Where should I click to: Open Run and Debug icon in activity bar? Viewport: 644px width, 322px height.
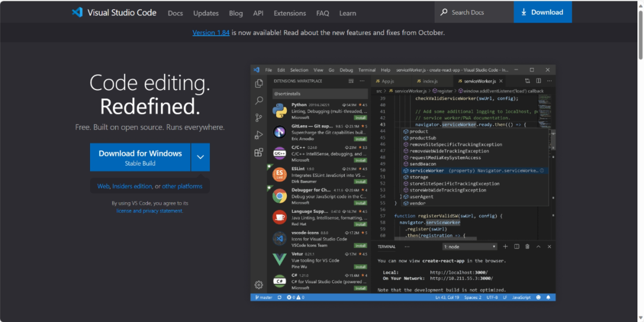(259, 135)
